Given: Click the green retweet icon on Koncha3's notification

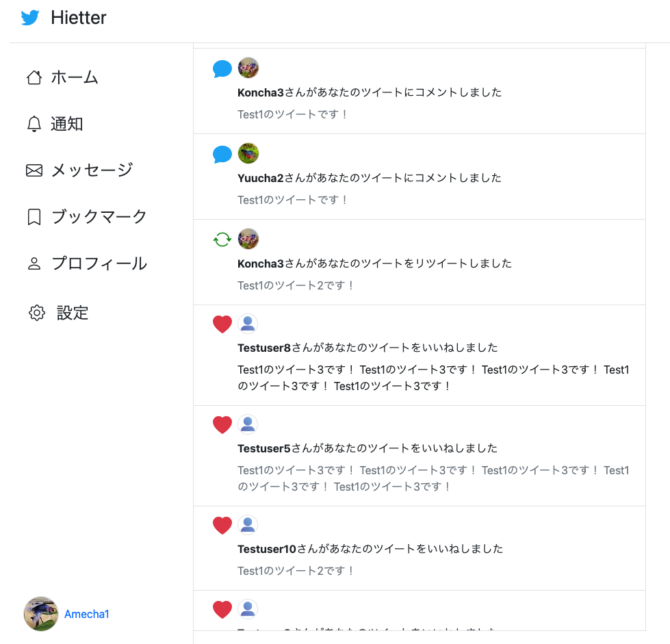Looking at the screenshot, I should (222, 239).
